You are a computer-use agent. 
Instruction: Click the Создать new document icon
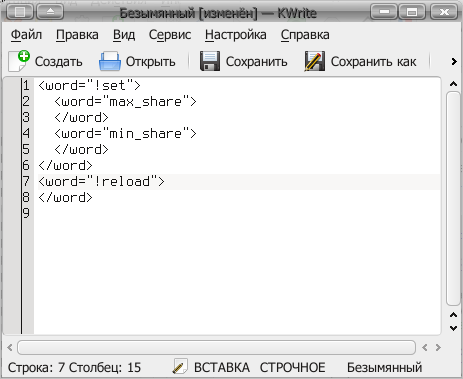(x=19, y=61)
